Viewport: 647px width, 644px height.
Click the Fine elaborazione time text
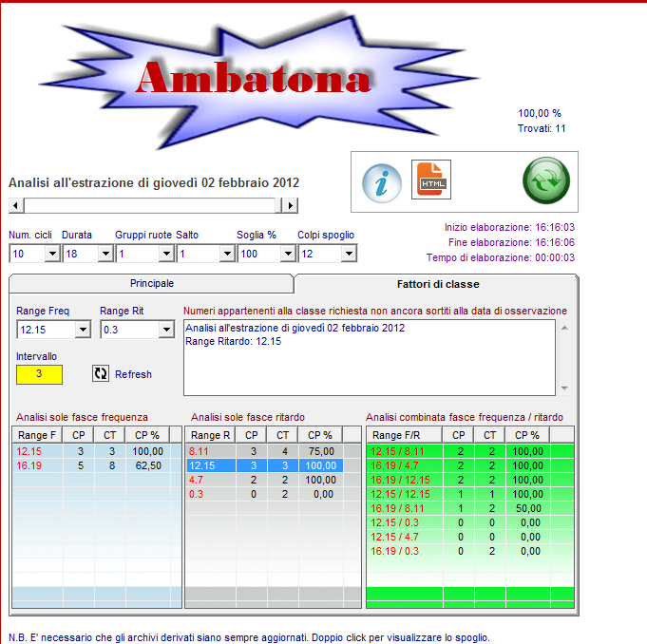click(x=512, y=242)
